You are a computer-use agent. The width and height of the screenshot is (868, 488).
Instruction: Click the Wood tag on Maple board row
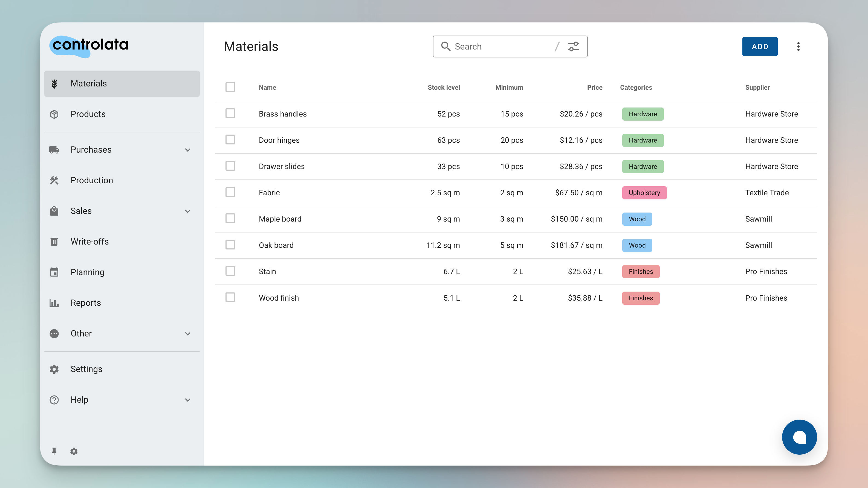637,219
